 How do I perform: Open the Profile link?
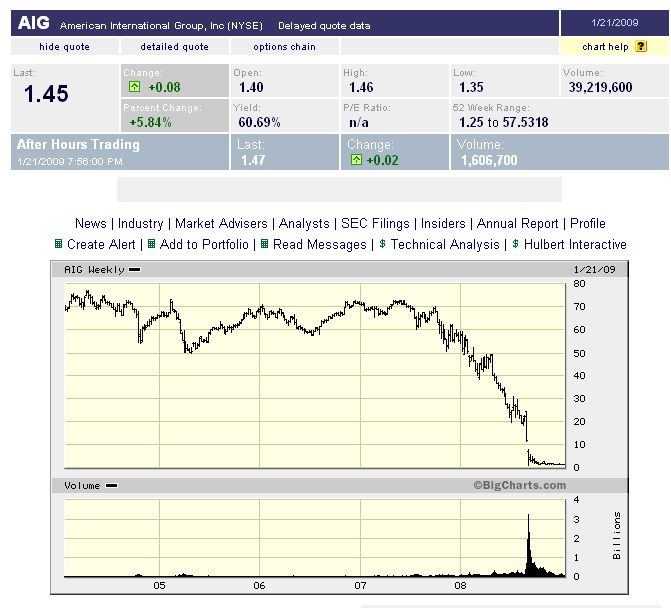[588, 223]
